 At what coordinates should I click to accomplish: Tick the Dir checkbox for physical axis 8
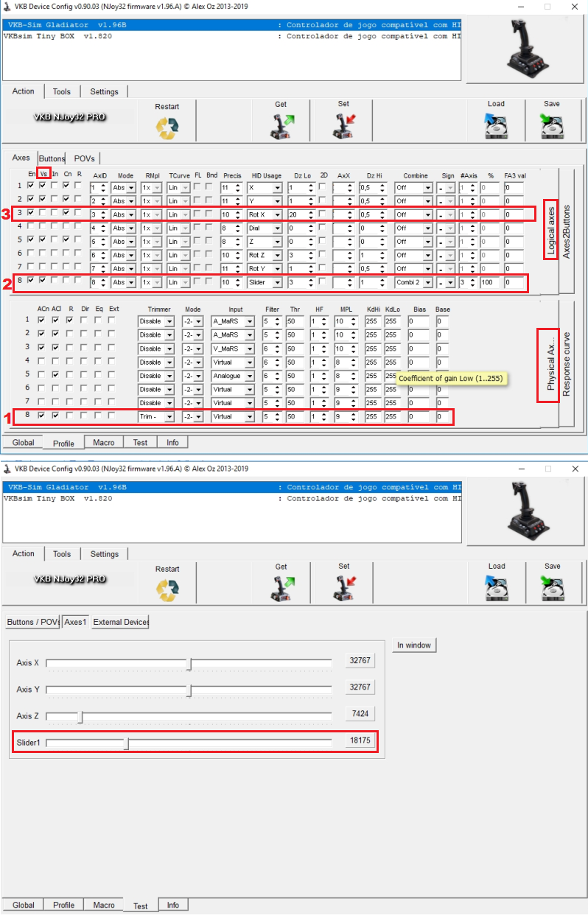pos(84,415)
